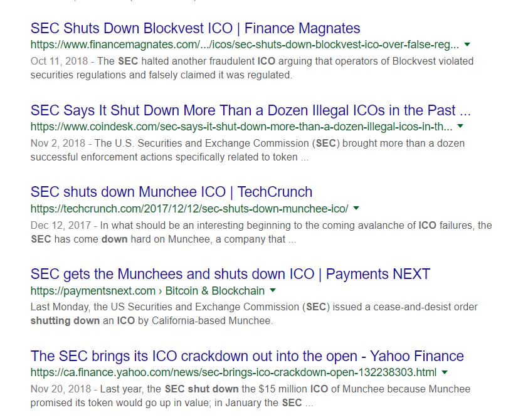Expand dropdown arrow beside techcrunch.com URL
Screen dimensions: 523x420
(x=356, y=208)
